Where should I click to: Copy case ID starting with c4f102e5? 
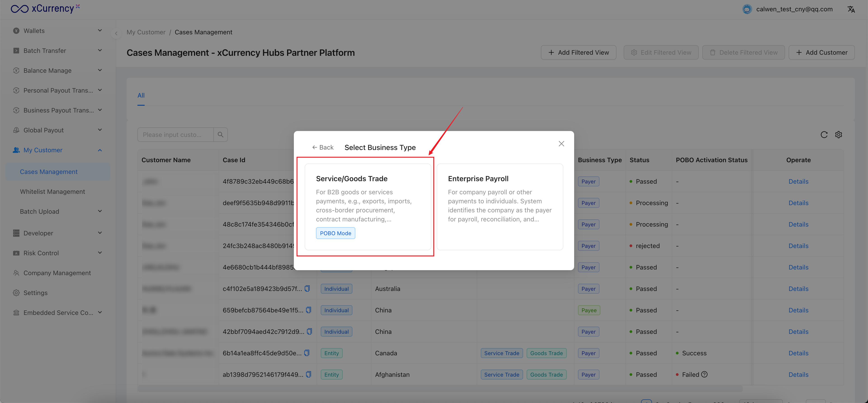307,288
